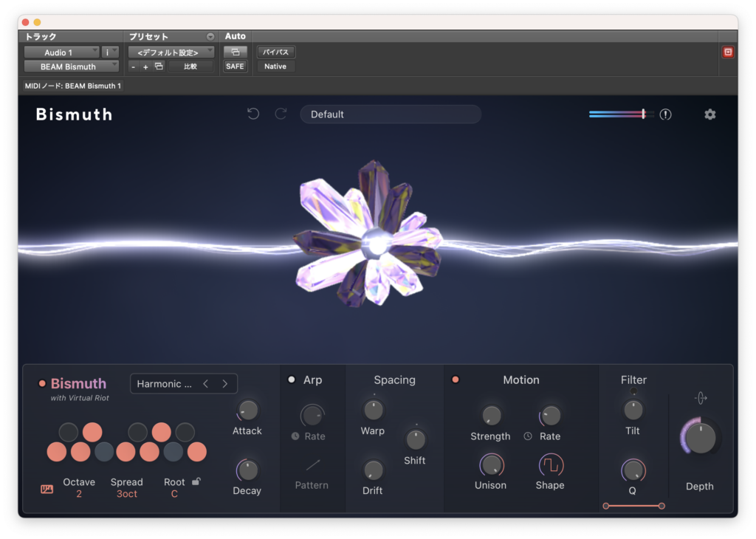Open plug-in automation enable window icon
This screenshot has height=539, width=756.
236,52
